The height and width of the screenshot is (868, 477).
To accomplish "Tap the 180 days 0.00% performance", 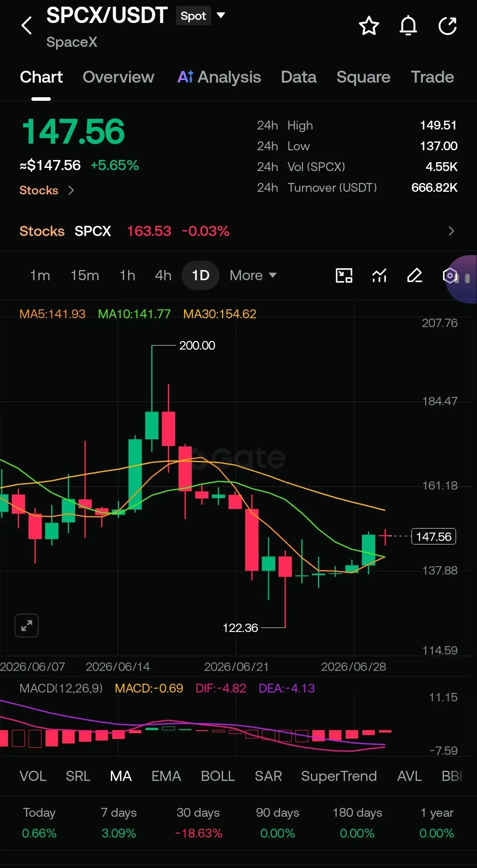I will [357, 823].
